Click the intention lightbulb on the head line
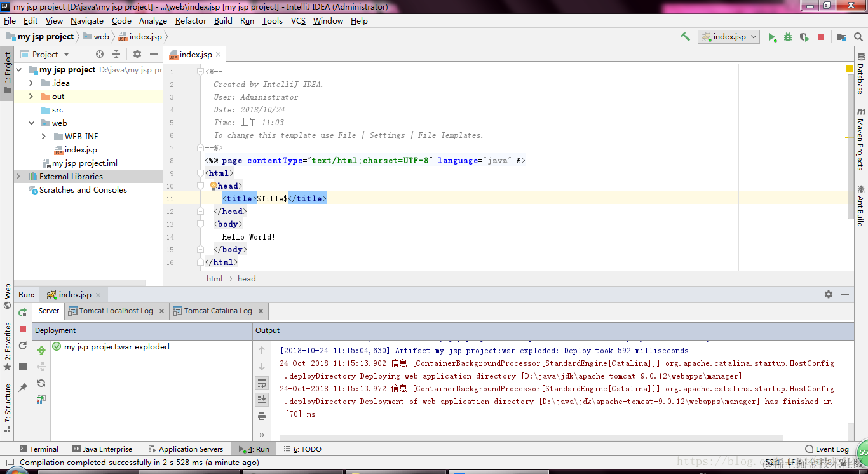This screenshot has height=474, width=868. (214, 186)
